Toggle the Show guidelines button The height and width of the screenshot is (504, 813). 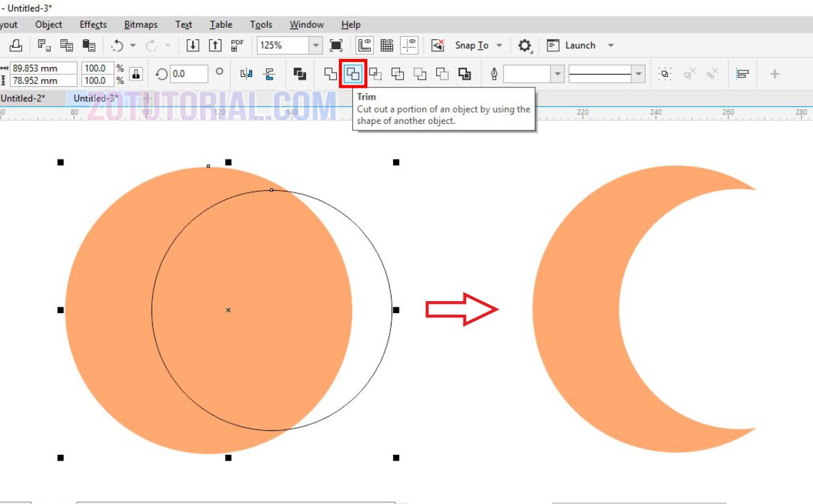point(409,46)
